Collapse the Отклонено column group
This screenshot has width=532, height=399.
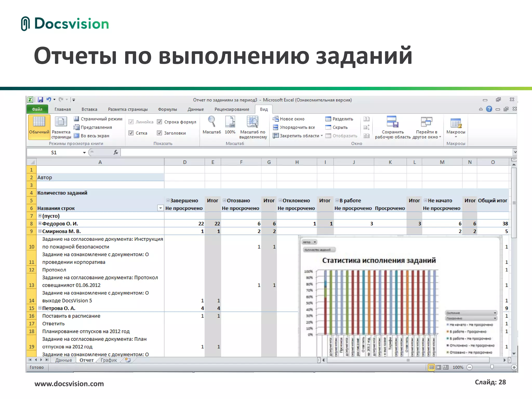(x=280, y=200)
